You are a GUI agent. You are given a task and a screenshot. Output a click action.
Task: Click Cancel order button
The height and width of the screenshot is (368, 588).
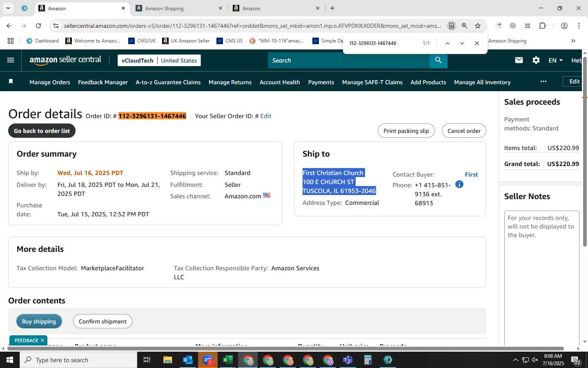[464, 131]
